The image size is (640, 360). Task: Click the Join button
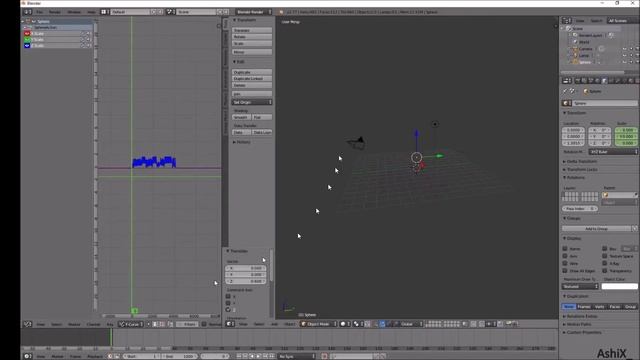tap(252, 94)
